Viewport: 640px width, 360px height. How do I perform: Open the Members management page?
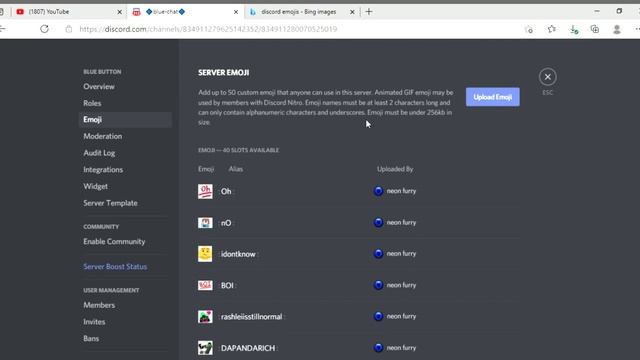[99, 305]
